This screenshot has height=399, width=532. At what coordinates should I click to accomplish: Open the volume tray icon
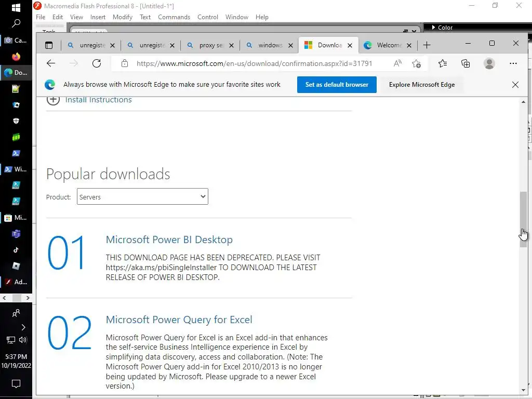tap(23, 340)
